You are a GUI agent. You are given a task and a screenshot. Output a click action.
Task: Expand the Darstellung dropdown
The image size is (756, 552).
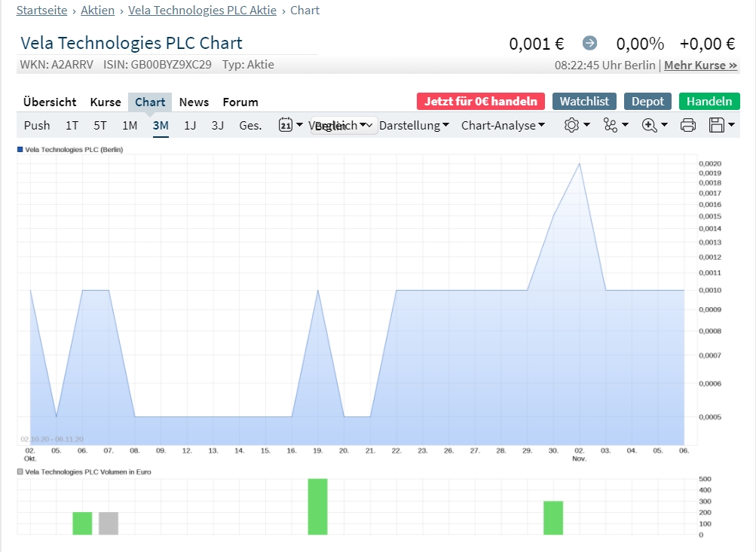coord(414,125)
